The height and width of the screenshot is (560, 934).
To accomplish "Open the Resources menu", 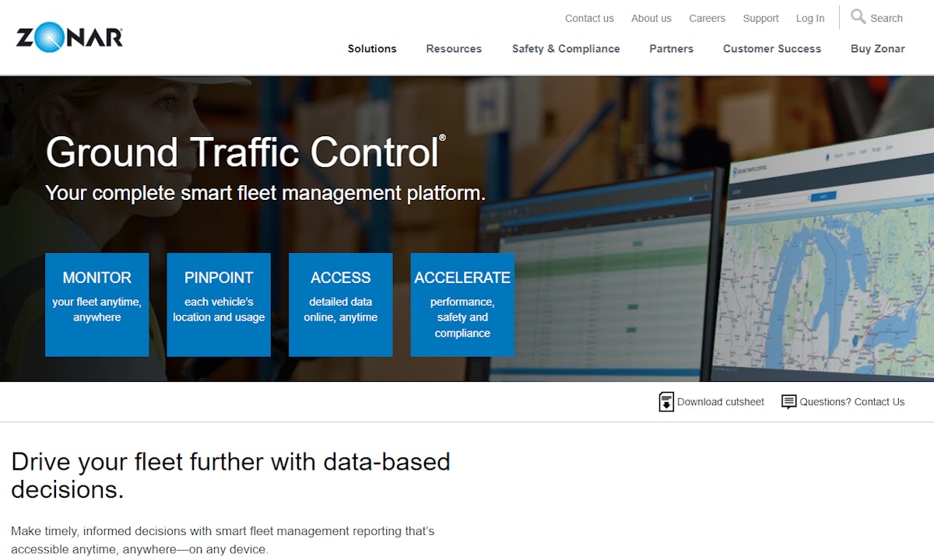I will (x=454, y=48).
